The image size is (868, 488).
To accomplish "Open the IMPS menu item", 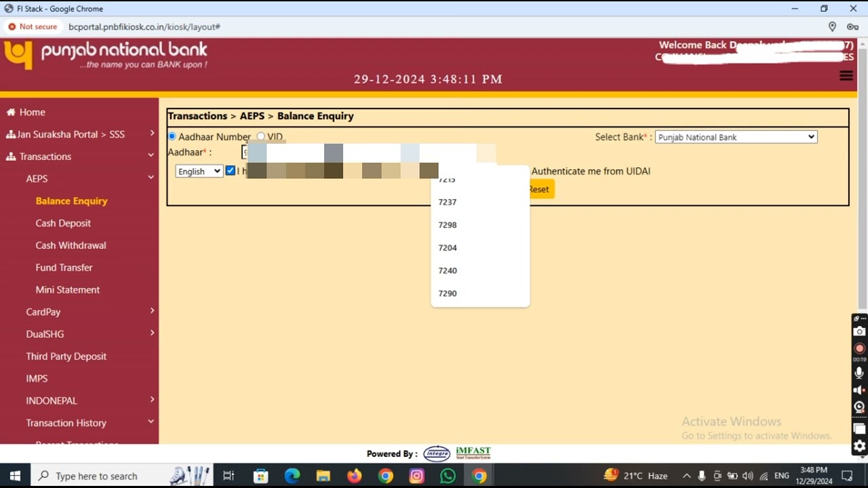I will pos(37,378).
